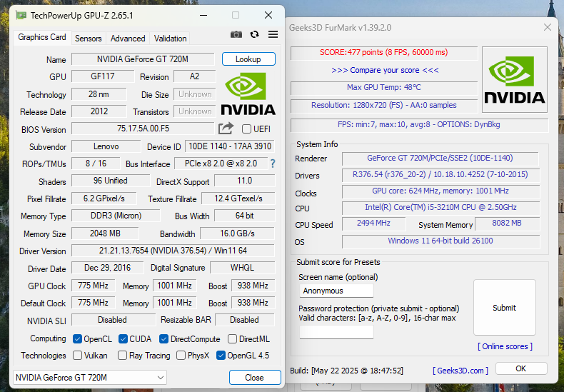564x392 pixels.
Task: Click the GPU value GF117
Action: pyautogui.click(x=103, y=76)
